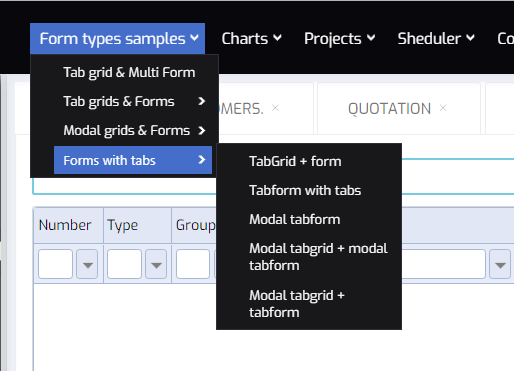Select Forms with tabs menu item
Image resolution: width=514 pixels, height=371 pixels.
coord(133,160)
